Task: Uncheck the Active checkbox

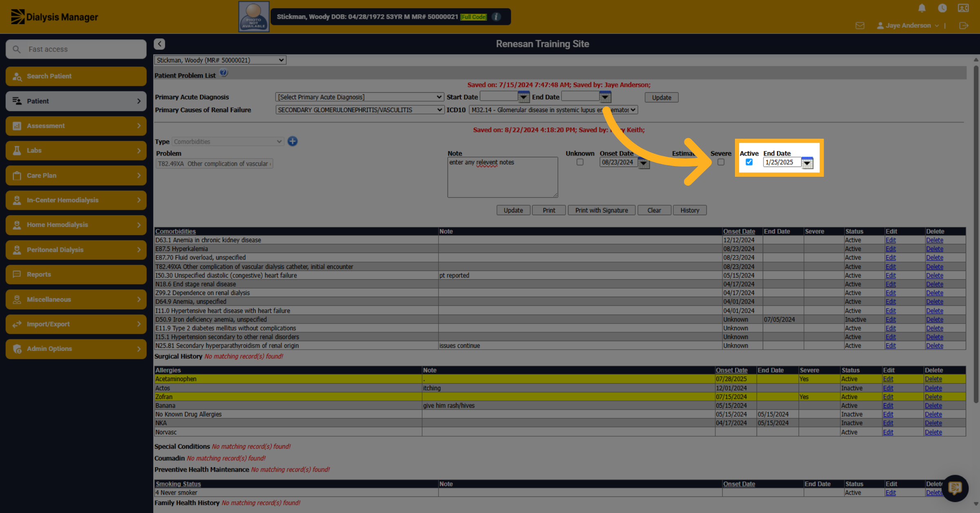Action: point(749,162)
